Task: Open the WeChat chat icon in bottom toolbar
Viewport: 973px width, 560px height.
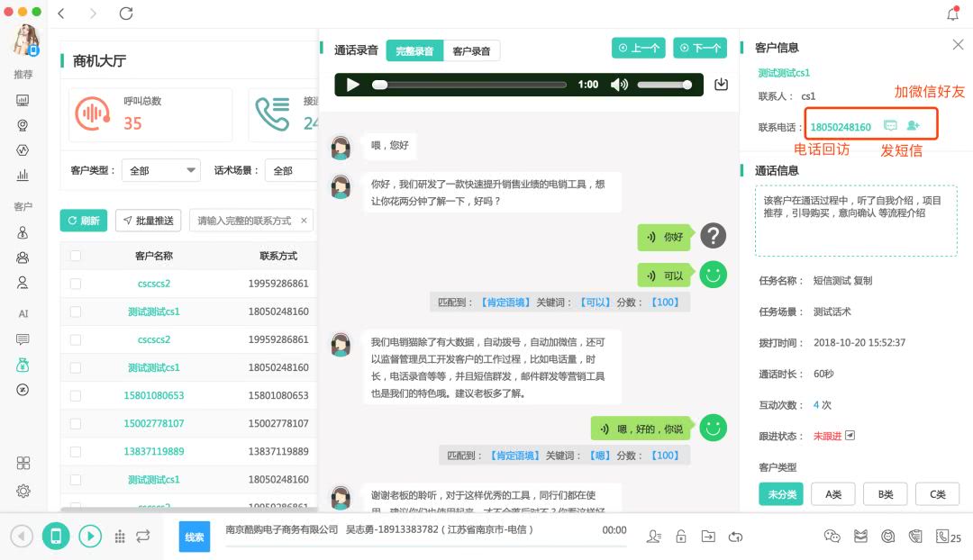Action: pyautogui.click(x=832, y=536)
